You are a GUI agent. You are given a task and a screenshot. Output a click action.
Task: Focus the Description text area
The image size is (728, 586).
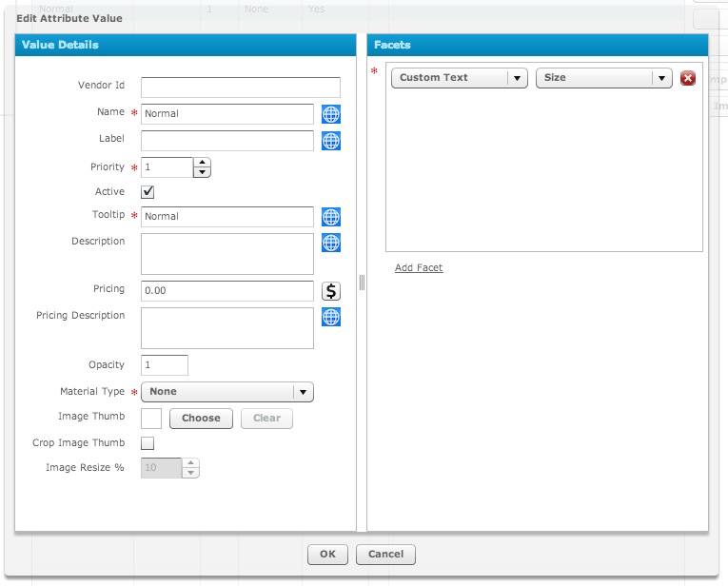point(227,254)
